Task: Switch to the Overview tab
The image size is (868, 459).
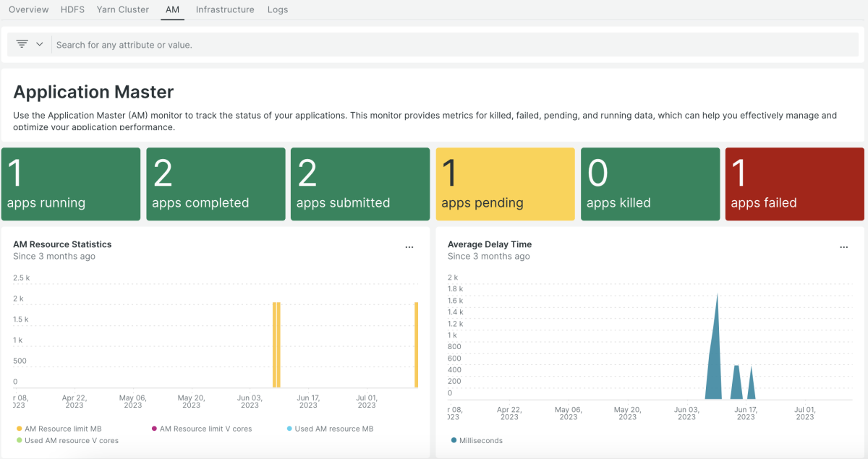Action: pyautogui.click(x=29, y=9)
